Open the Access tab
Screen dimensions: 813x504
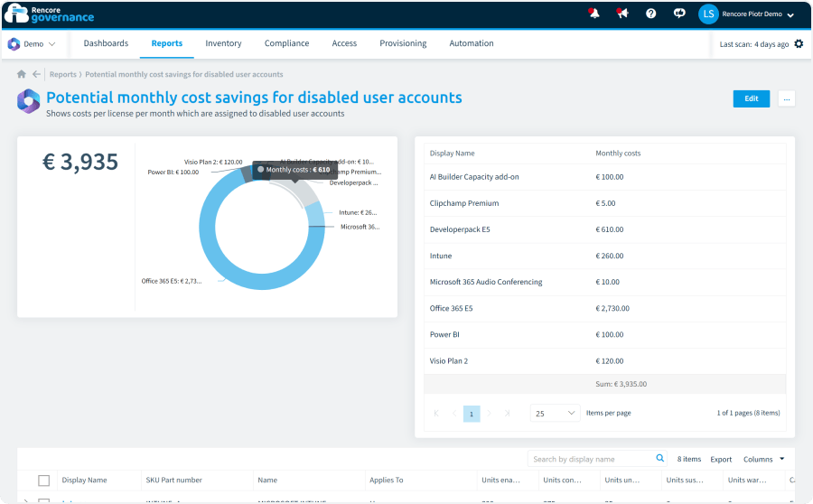(344, 43)
